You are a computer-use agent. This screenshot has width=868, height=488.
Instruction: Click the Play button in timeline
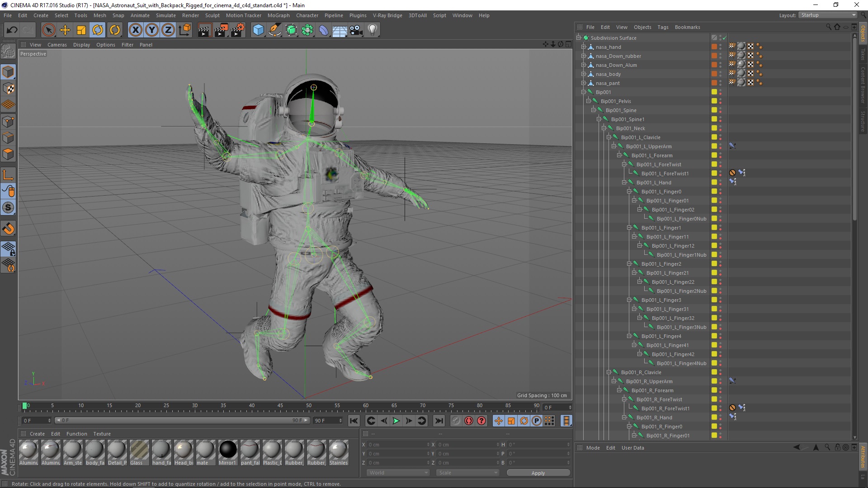pyautogui.click(x=396, y=421)
